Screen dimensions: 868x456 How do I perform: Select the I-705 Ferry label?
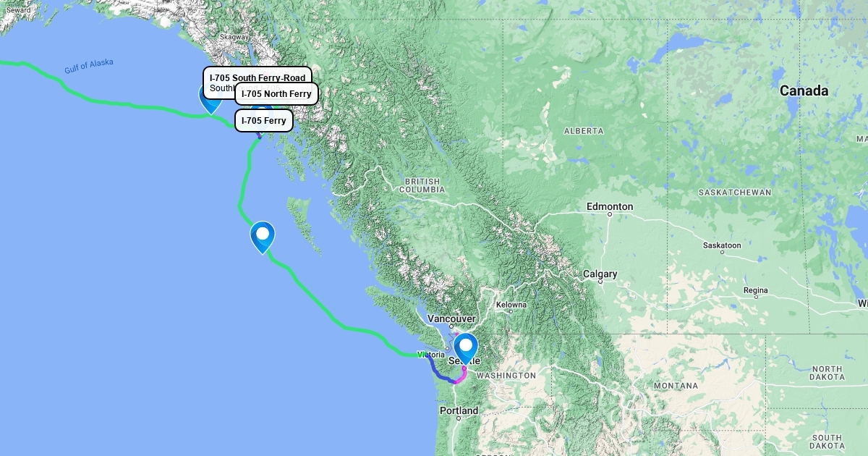264,121
